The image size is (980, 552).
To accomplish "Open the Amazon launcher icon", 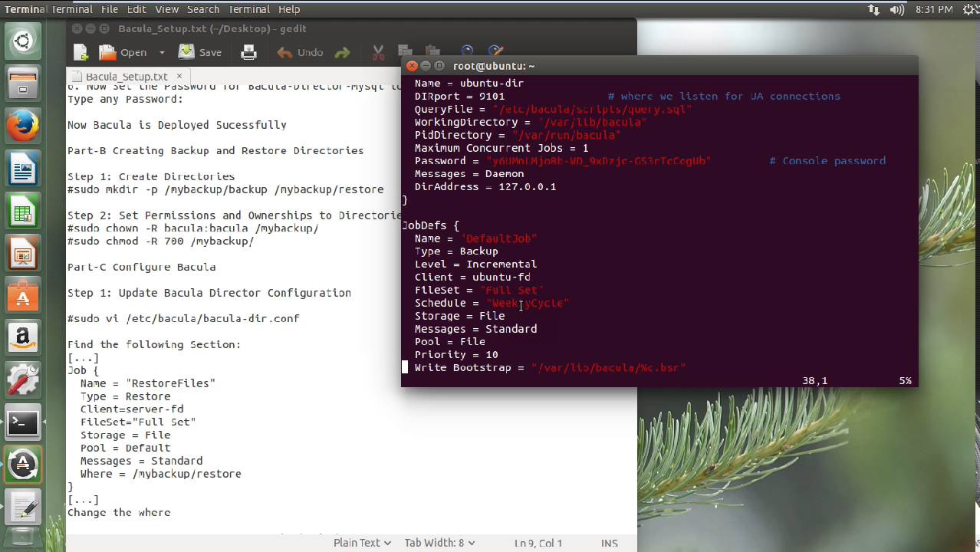I will tap(22, 337).
